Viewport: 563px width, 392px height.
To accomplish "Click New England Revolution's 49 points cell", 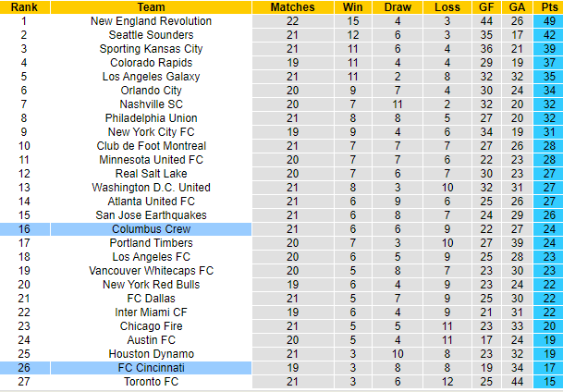I will click(x=548, y=21).
